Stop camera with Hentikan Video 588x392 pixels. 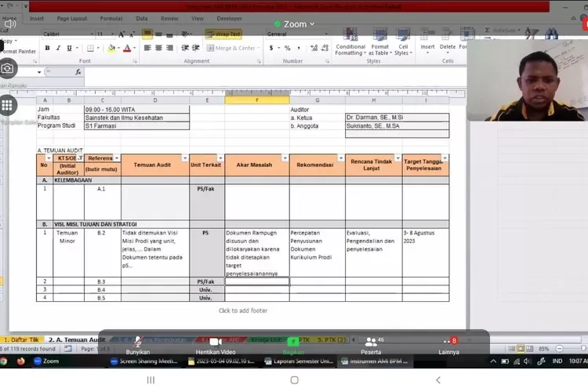pyautogui.click(x=216, y=347)
